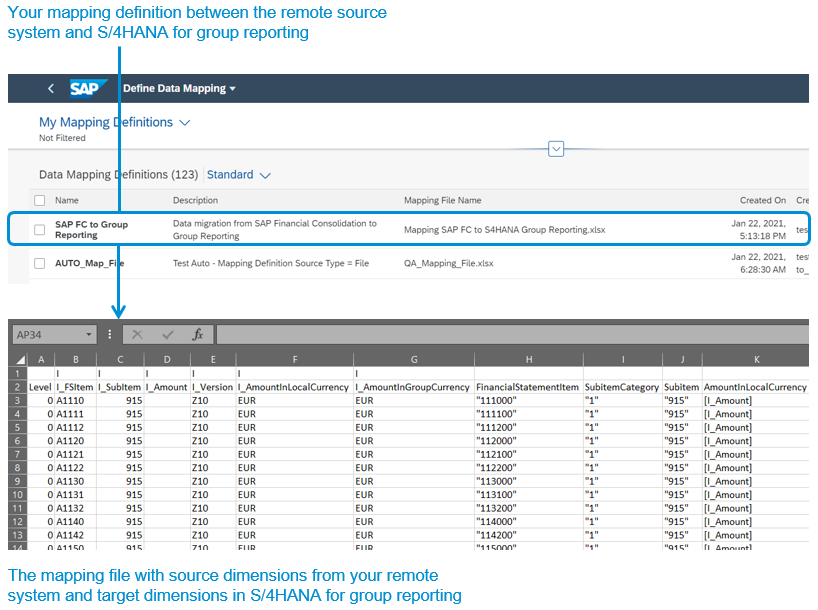Screen dimensions: 818x610
Task: Click the Description column header
Action: pos(196,200)
